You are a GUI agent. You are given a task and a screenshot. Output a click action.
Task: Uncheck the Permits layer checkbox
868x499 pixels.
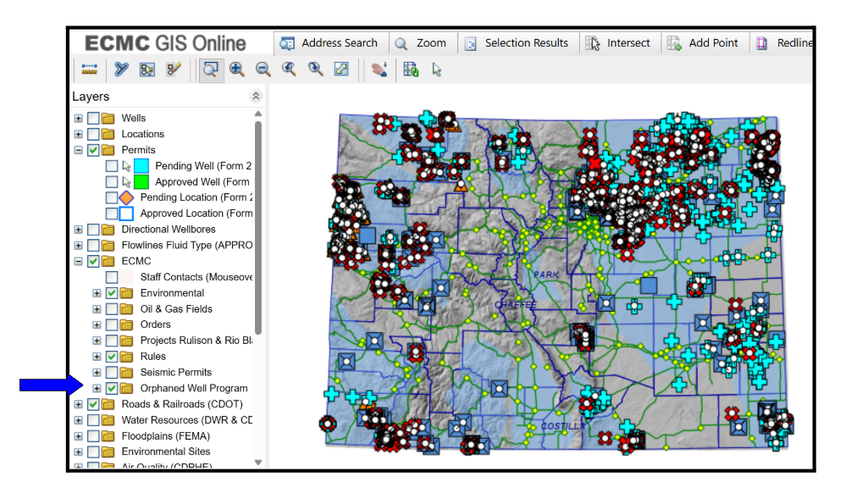pos(95,149)
